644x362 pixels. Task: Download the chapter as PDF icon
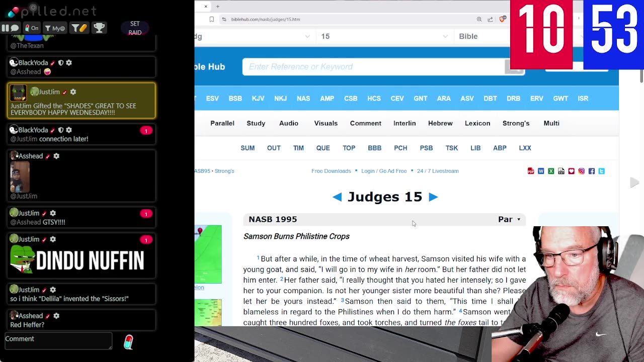click(x=531, y=171)
